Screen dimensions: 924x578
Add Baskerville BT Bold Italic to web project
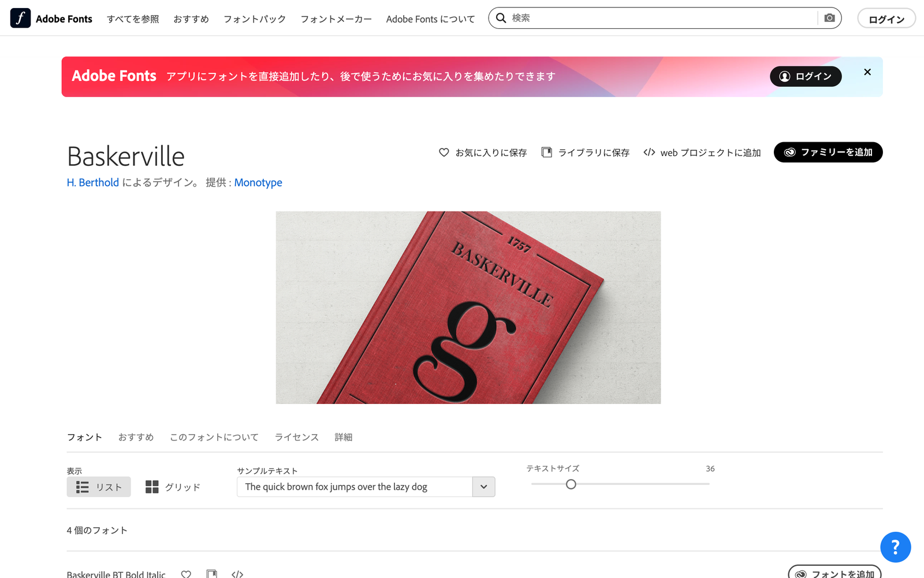click(237, 574)
